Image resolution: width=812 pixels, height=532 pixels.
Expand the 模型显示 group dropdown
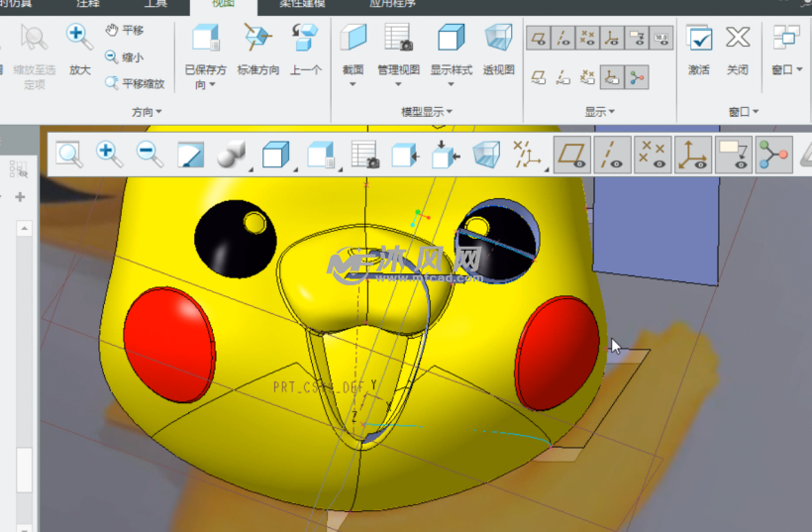427,112
